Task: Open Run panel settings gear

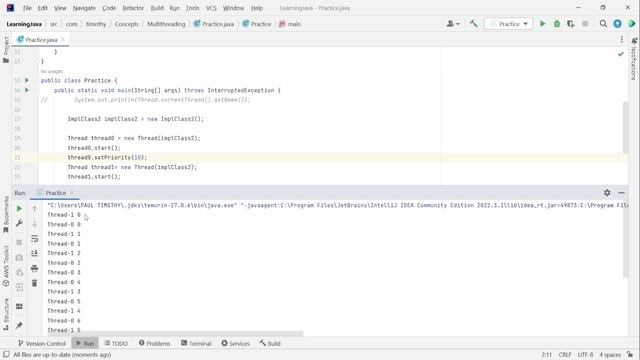Action: pyautogui.click(x=607, y=193)
